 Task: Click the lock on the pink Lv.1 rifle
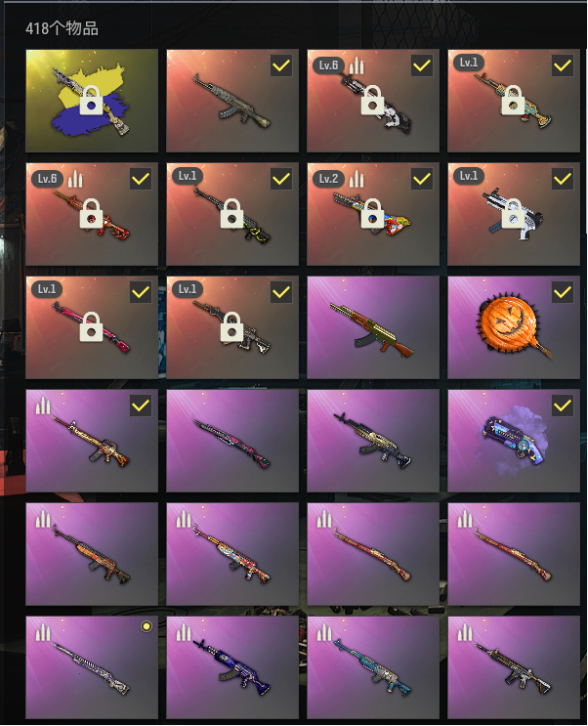(91, 327)
